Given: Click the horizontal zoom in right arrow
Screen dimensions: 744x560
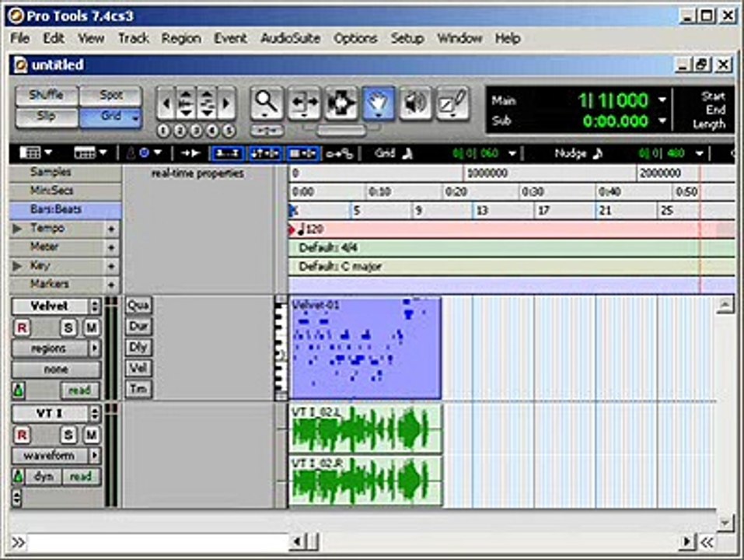Looking at the screenshot, I should tap(227, 103).
